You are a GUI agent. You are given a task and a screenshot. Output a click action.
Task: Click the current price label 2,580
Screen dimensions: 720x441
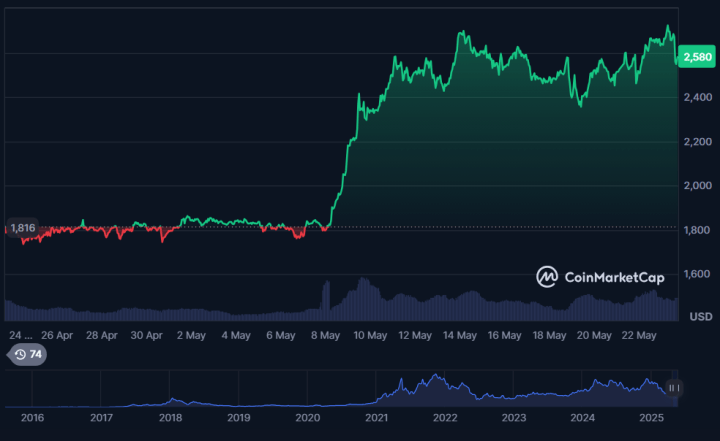click(x=696, y=59)
